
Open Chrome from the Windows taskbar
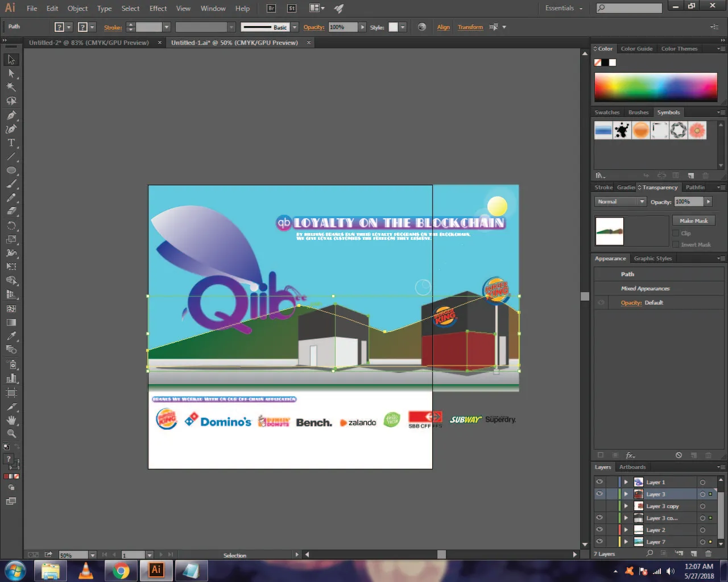(121, 571)
